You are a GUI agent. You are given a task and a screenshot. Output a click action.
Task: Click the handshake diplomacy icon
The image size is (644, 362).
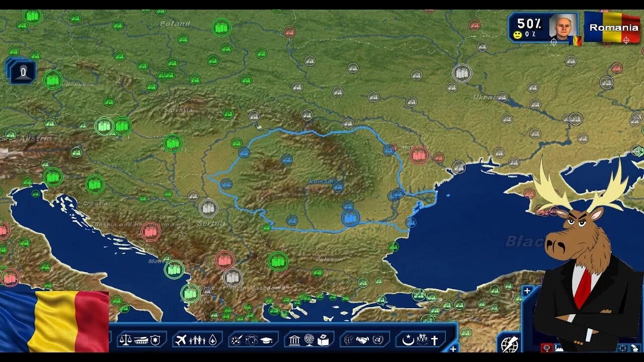[362, 341]
